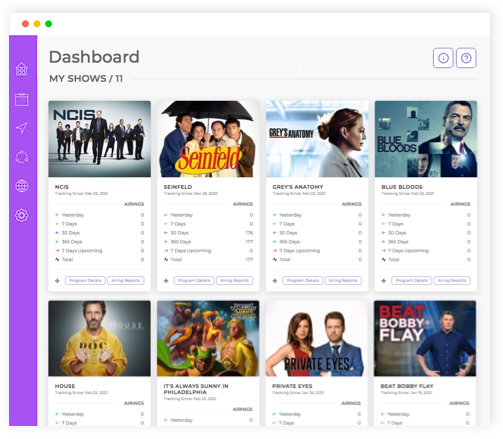Viewport: 503px width, 439px height.
Task: Open the home icon in sidebar
Action: (22, 69)
